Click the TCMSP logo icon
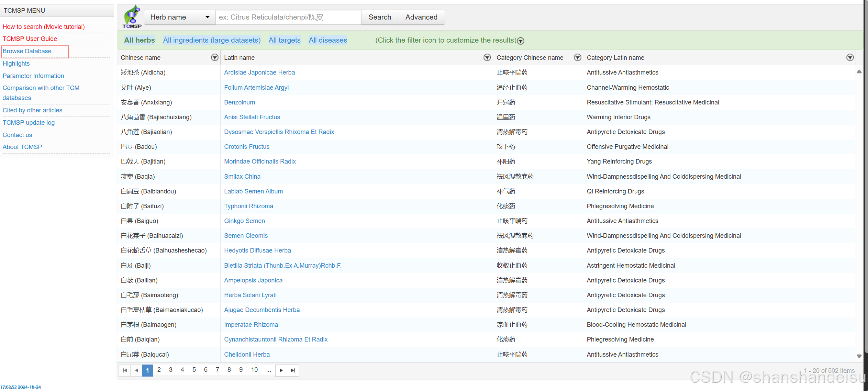The height and width of the screenshot is (391, 868). coord(132,16)
